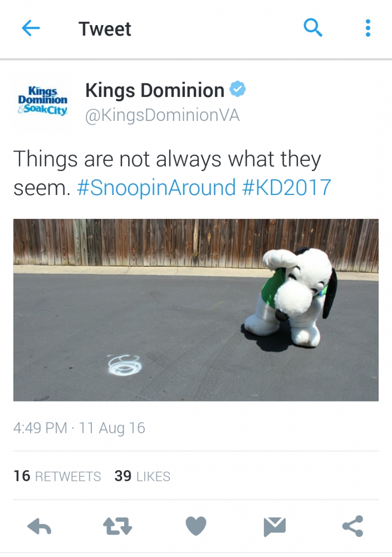Open search with the magnifier icon

pos(313,28)
